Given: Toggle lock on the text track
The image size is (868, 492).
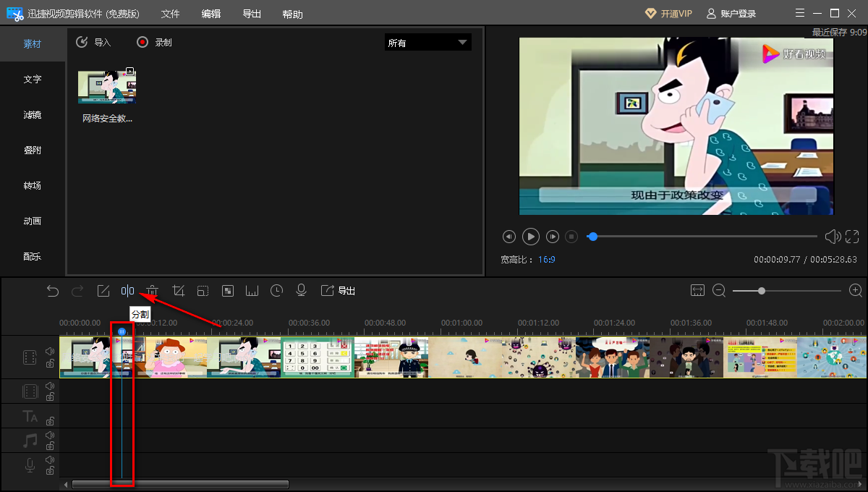Looking at the screenshot, I should tap(50, 421).
